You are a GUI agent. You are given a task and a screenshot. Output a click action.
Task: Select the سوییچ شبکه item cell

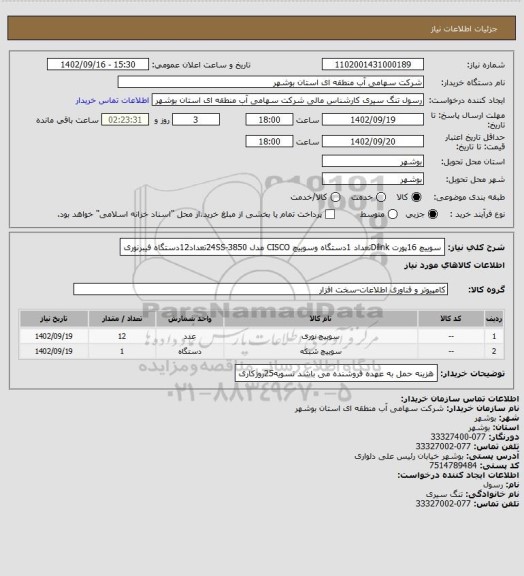320,352
